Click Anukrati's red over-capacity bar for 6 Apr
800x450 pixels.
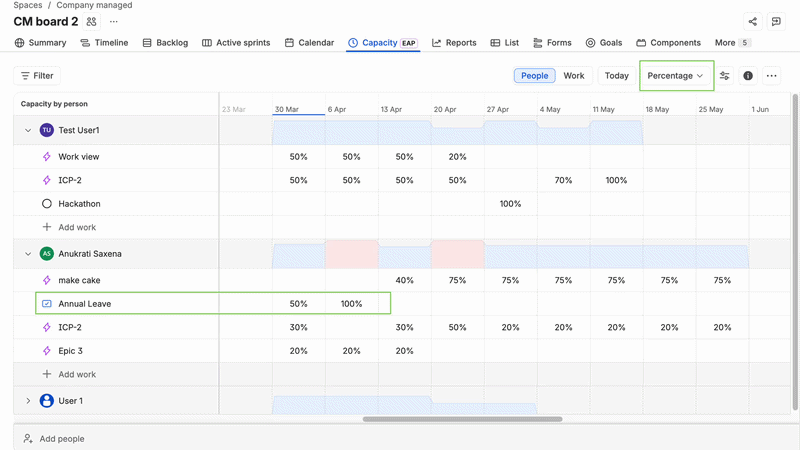[x=352, y=254]
